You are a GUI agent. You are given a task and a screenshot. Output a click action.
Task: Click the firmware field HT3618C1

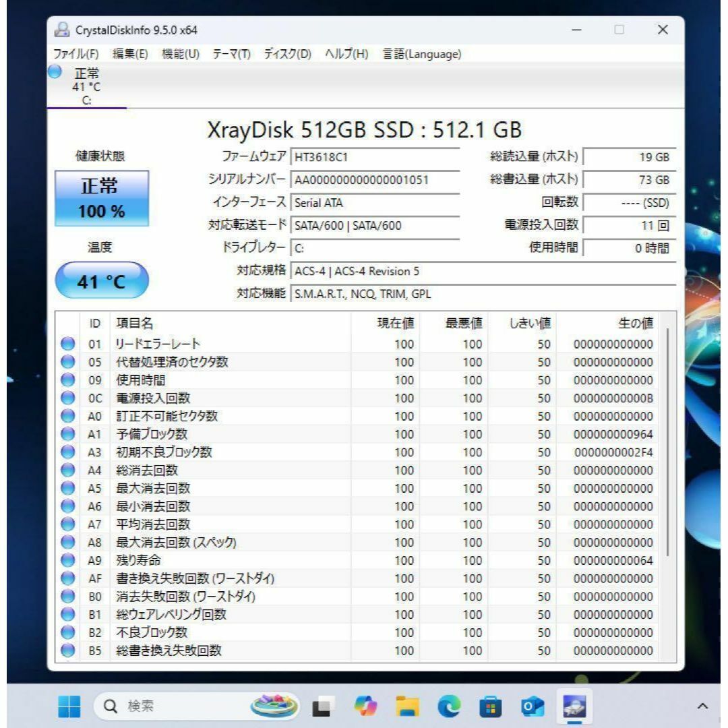click(x=375, y=157)
